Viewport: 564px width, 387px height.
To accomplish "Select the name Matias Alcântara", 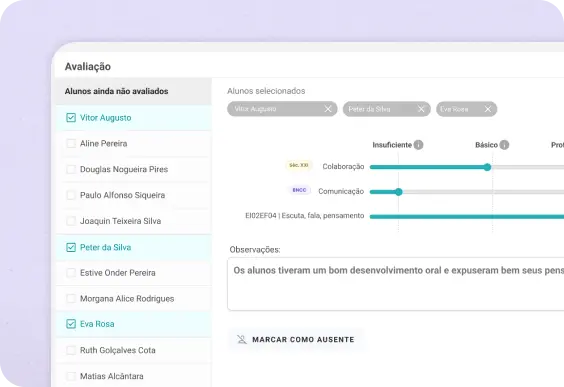I will [112, 376].
